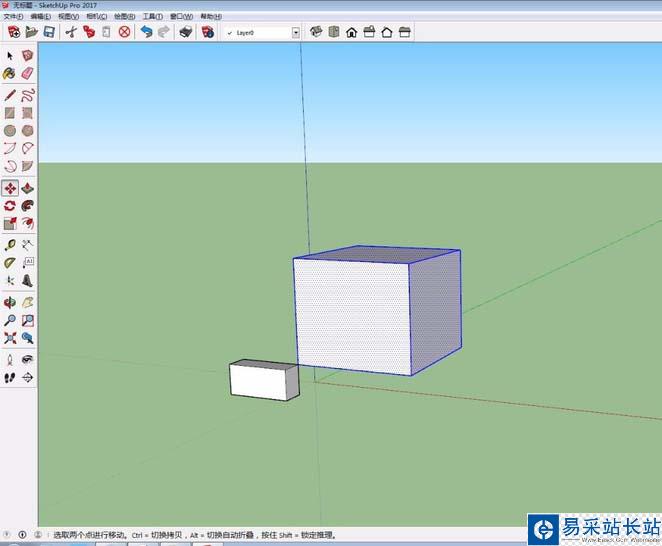This screenshot has height=546, width=662.
Task: Open the 窗口(W) menu
Action: (x=182, y=16)
